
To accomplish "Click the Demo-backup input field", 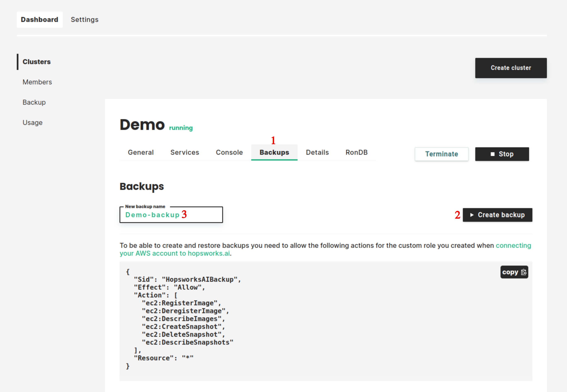I will [x=171, y=214].
